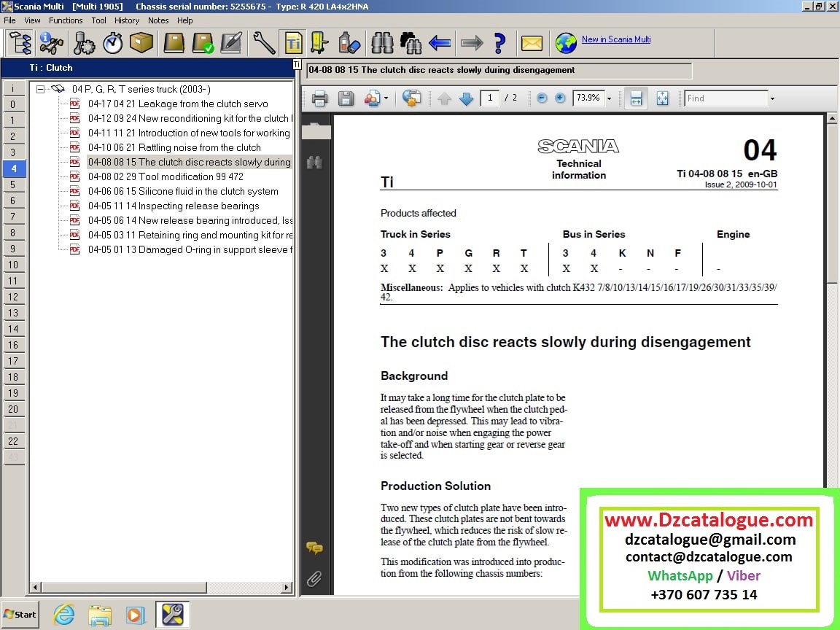Launch Internet Explorer from the taskbar
Image resolution: width=840 pixels, height=630 pixels.
point(63,615)
